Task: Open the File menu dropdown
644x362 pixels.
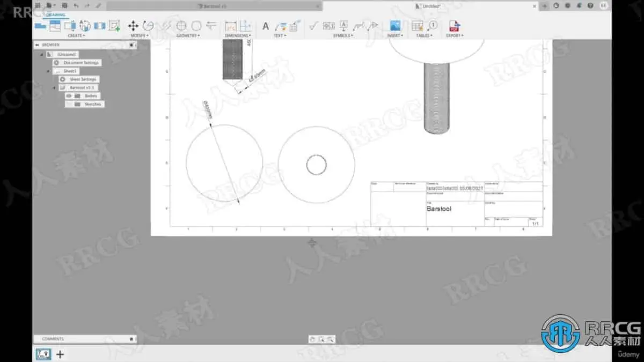Action: coord(52,5)
